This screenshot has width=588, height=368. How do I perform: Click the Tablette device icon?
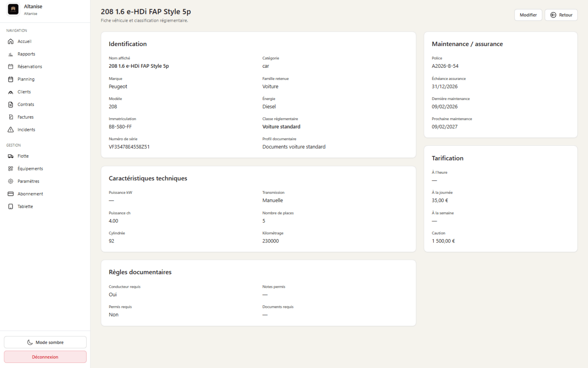[x=11, y=207]
